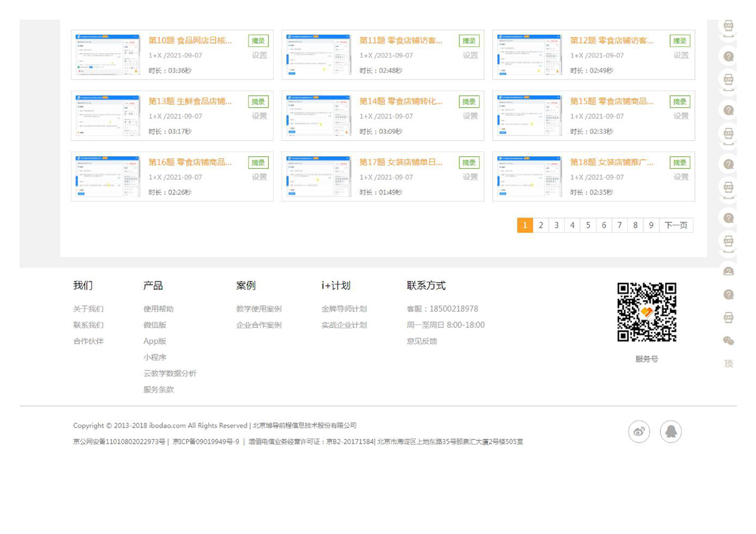Click the QQ penguin icon
Viewport: 756px width, 534px height.
point(670,432)
